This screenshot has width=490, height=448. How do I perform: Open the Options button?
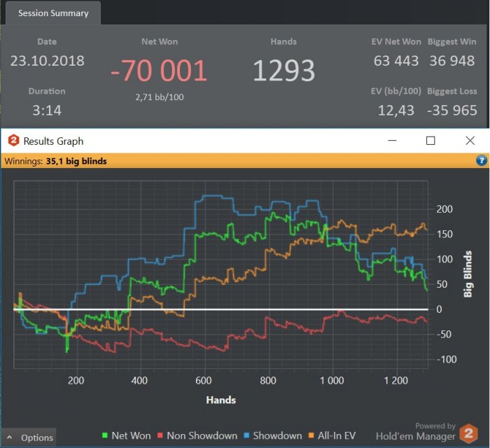click(29, 437)
